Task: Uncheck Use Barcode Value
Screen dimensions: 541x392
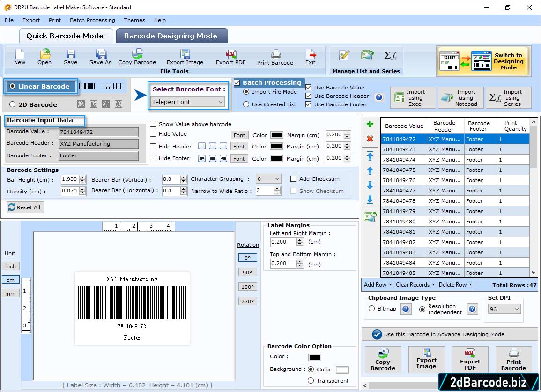Action: coord(309,88)
